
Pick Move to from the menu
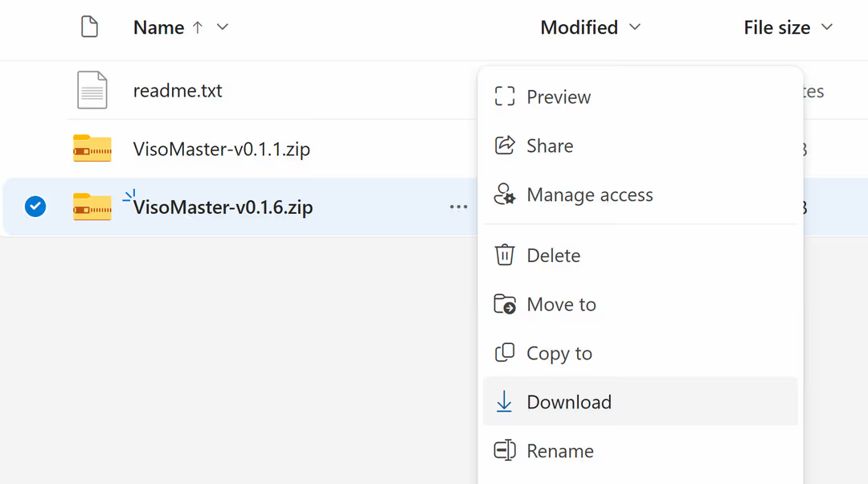pos(640,304)
